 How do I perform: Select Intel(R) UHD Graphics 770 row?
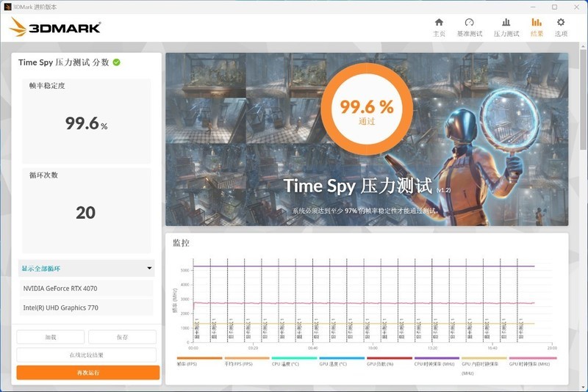click(86, 308)
